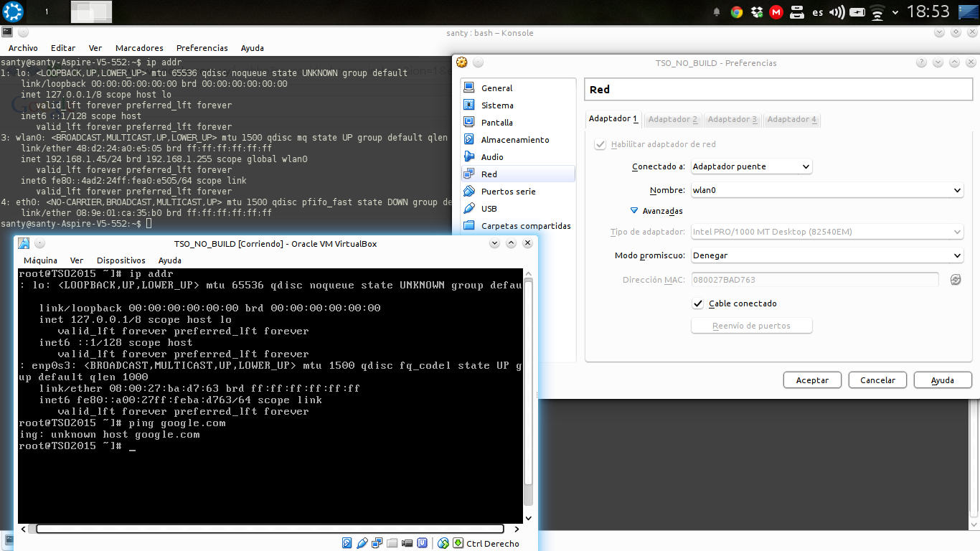Image resolution: width=980 pixels, height=551 pixels.
Task: Click the Aceptar button
Action: click(812, 380)
